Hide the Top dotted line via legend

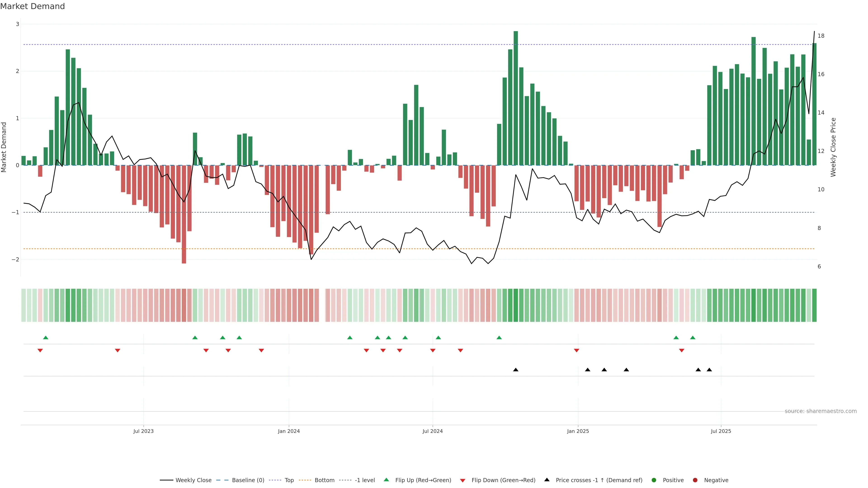click(289, 480)
